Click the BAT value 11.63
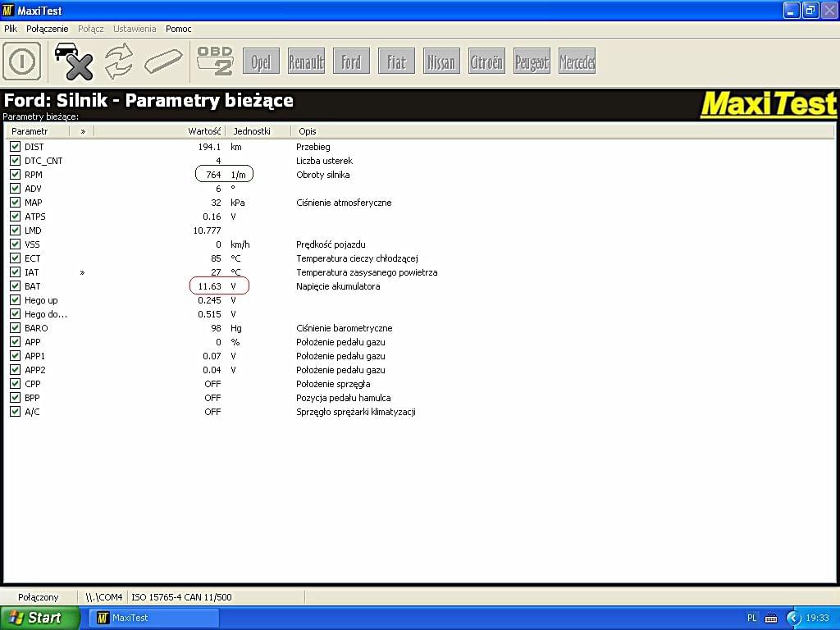This screenshot has width=840, height=630. pos(209,286)
